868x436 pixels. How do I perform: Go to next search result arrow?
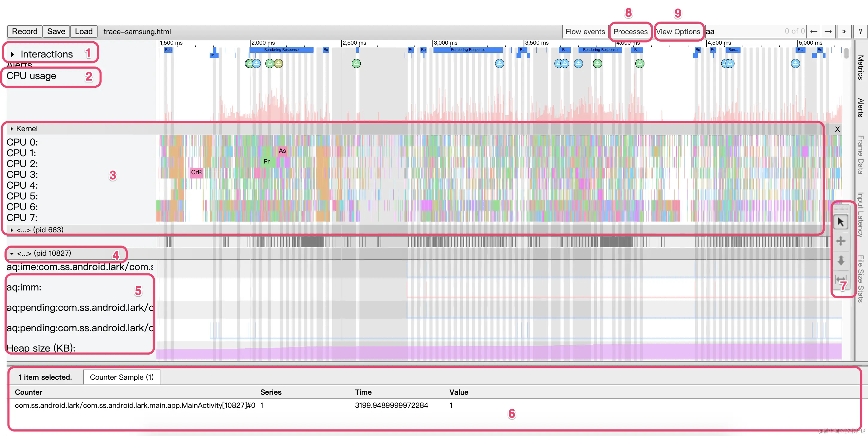[x=828, y=32]
